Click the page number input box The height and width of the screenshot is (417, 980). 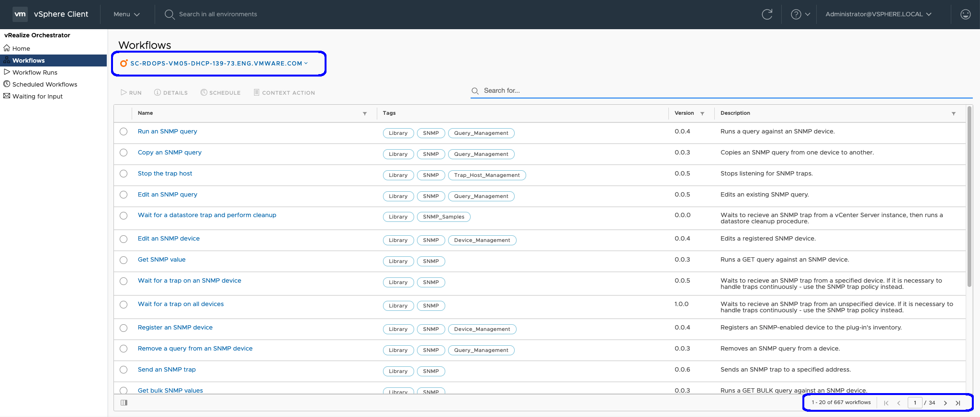pyautogui.click(x=915, y=403)
